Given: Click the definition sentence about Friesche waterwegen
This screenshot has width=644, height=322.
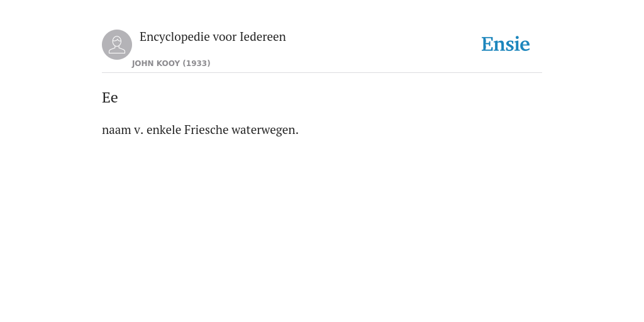Looking at the screenshot, I should tap(200, 130).
